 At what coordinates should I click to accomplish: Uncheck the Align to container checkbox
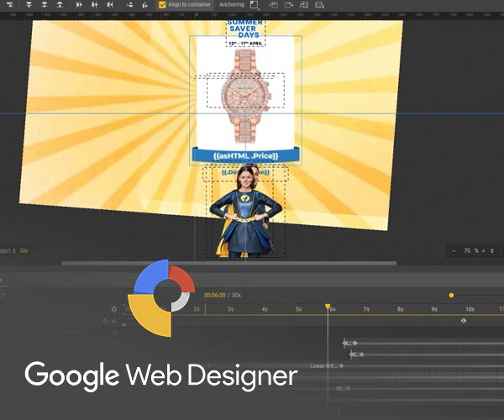point(162,5)
